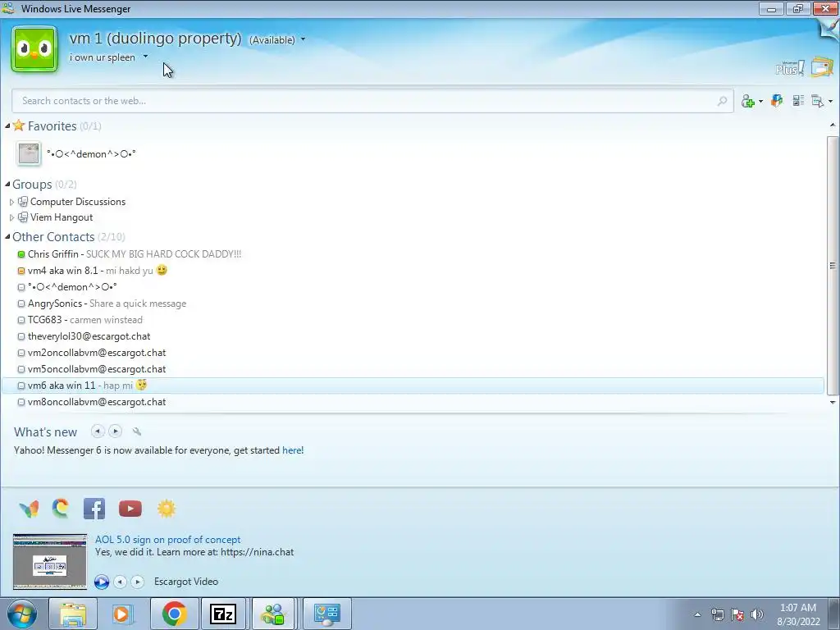Click the system tray volume icon
This screenshot has height=630, width=840.
pos(757,614)
